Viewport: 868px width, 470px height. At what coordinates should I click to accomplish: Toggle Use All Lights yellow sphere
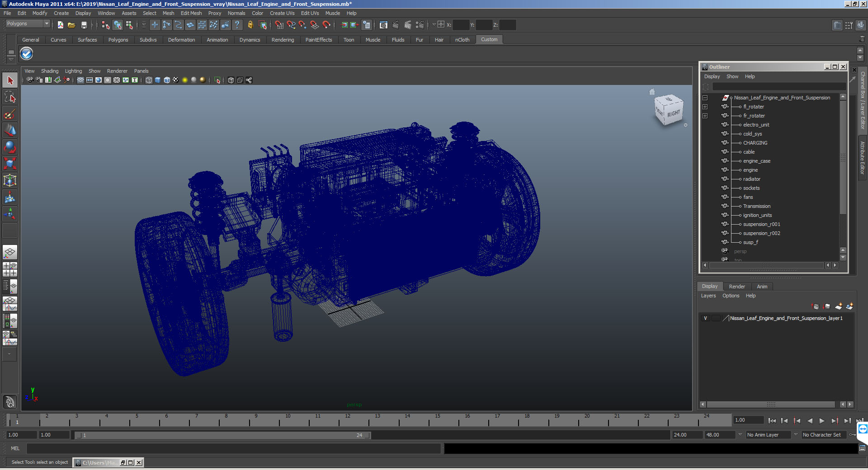(185, 80)
